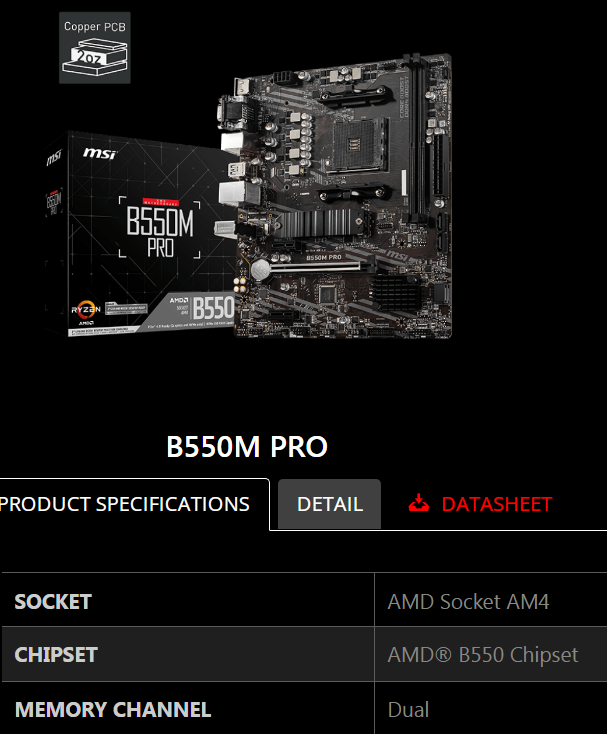Image resolution: width=607 pixels, height=734 pixels.
Task: Switch to the DETAIL tab
Action: [329, 504]
